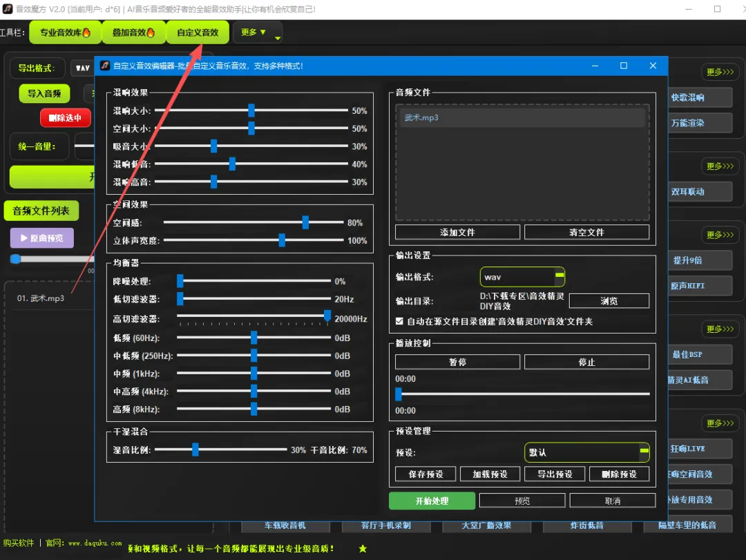Click the 加载预设 button

pyautogui.click(x=490, y=474)
